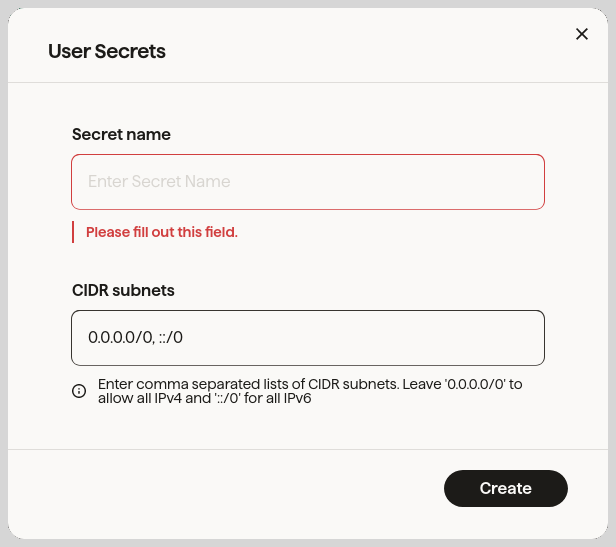Click the '::/0' entry in CIDR field
616x547 pixels.
point(171,338)
